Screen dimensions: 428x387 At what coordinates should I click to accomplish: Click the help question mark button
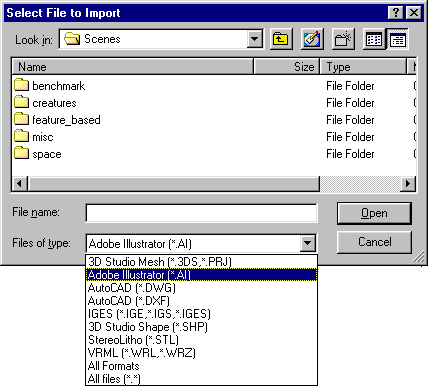(x=396, y=13)
